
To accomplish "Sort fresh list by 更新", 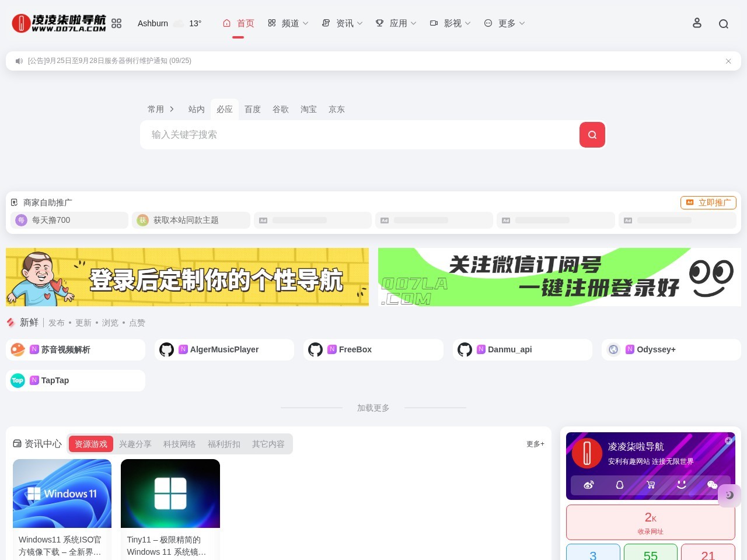I will coord(83,323).
